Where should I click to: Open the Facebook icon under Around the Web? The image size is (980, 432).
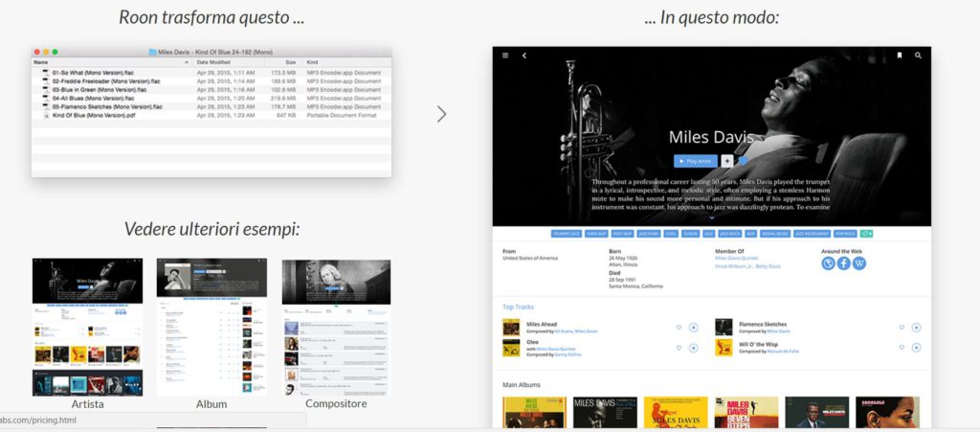coord(844,263)
